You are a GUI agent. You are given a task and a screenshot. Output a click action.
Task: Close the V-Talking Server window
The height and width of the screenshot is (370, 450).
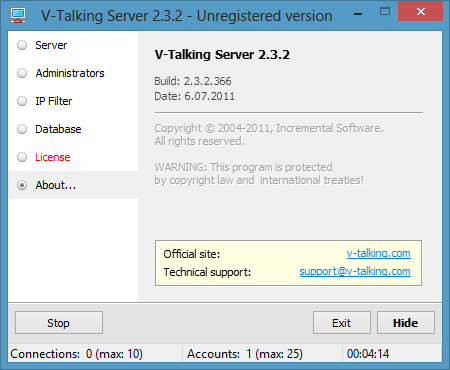click(421, 12)
